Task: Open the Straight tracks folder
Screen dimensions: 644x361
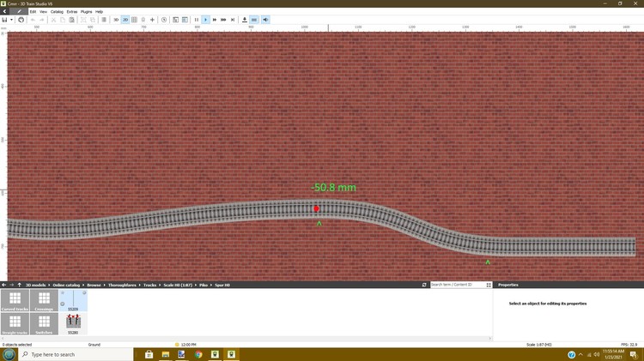Action: click(15, 323)
